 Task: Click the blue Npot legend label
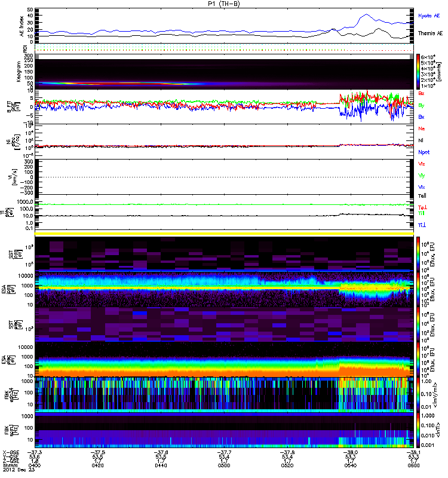pos(424,152)
